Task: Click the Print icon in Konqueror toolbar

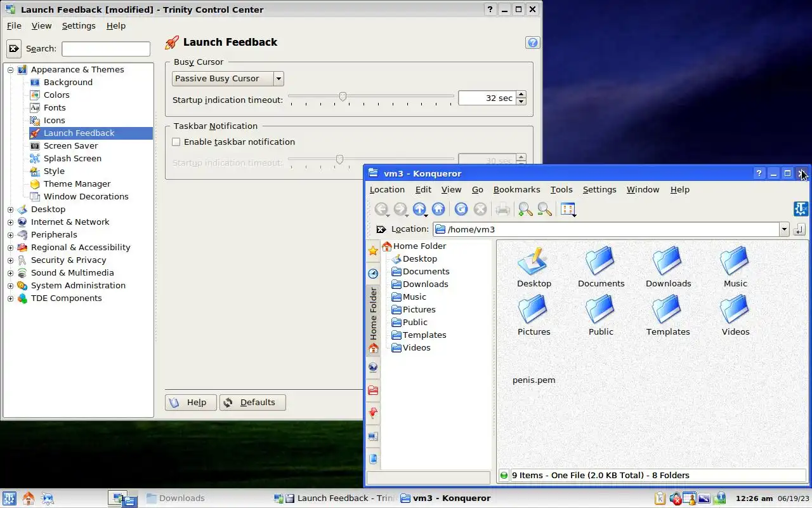Action: (x=503, y=209)
